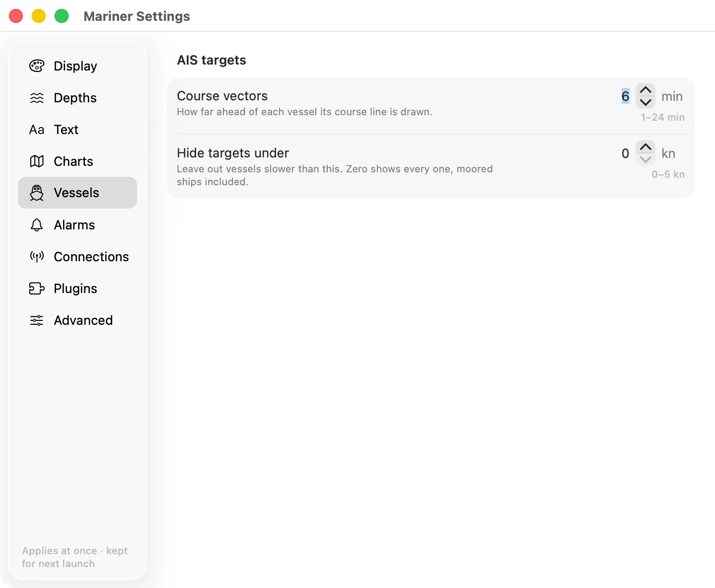Click the Depths waves icon
The image size is (715, 588).
[x=37, y=98]
